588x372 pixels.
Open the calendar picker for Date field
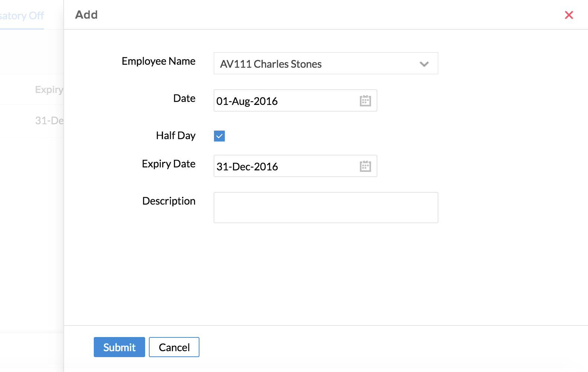[365, 101]
